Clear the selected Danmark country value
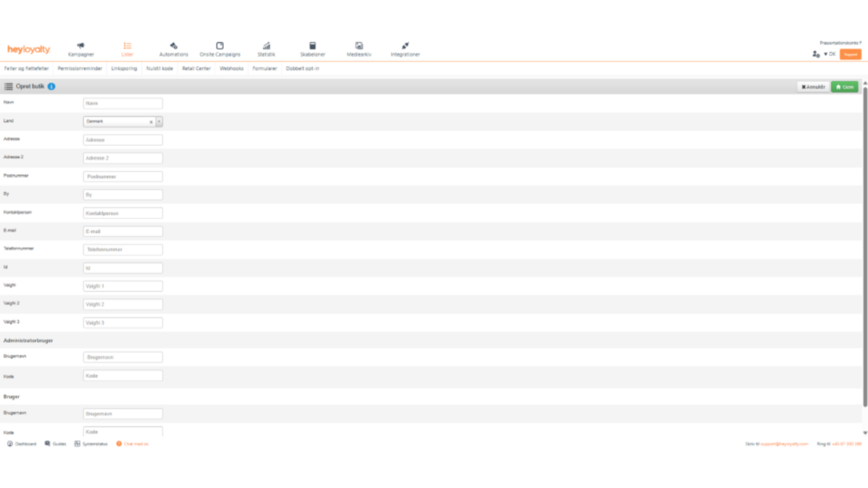 (x=151, y=121)
